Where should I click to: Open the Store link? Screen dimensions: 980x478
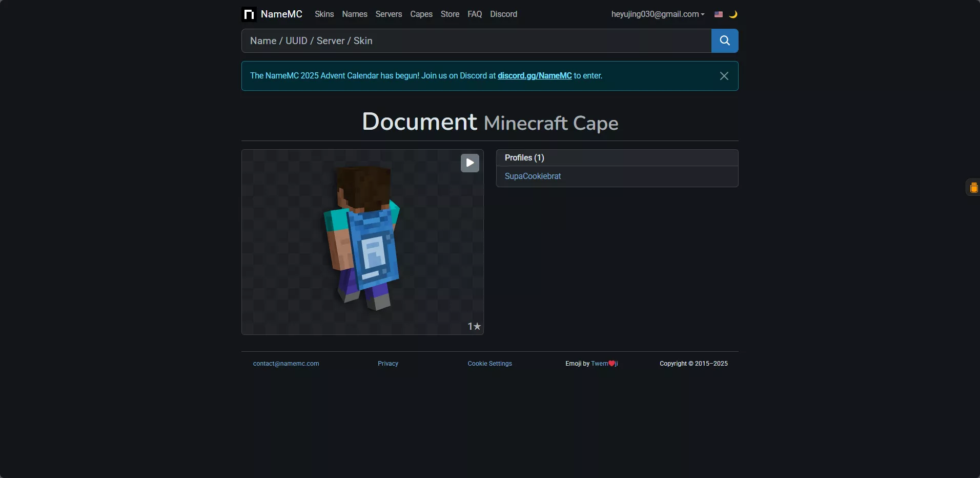450,14
